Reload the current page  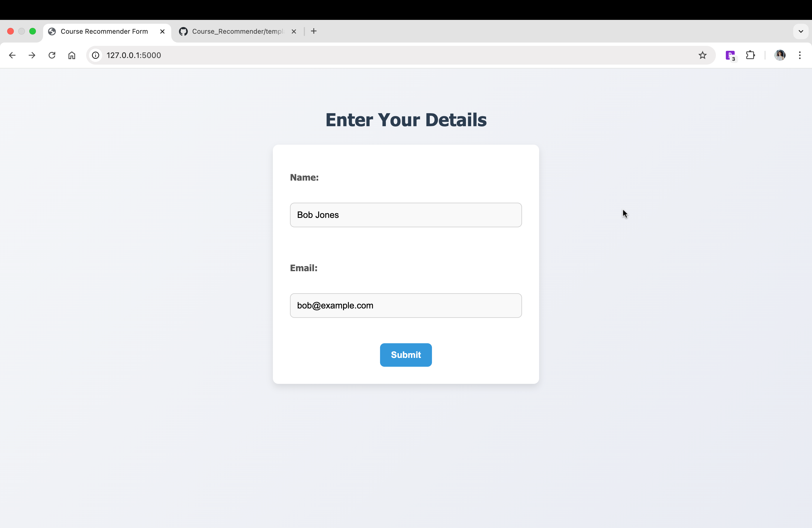click(x=52, y=55)
